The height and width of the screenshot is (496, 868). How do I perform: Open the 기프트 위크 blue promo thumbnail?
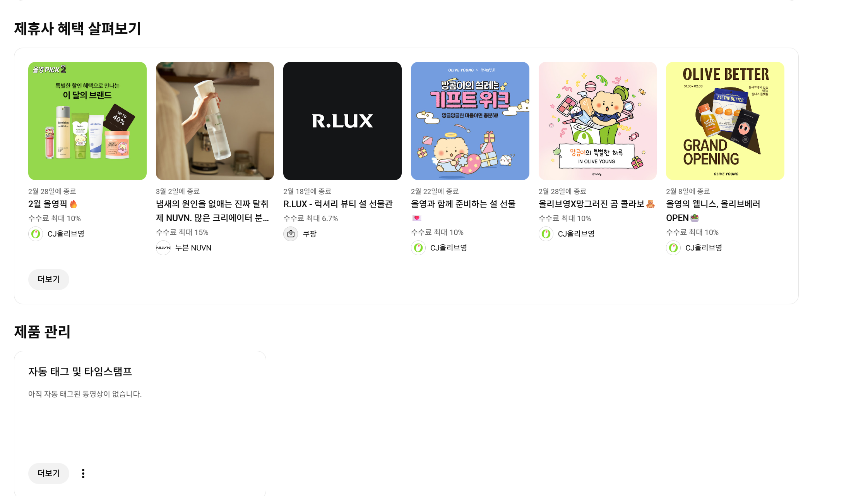[x=470, y=121]
